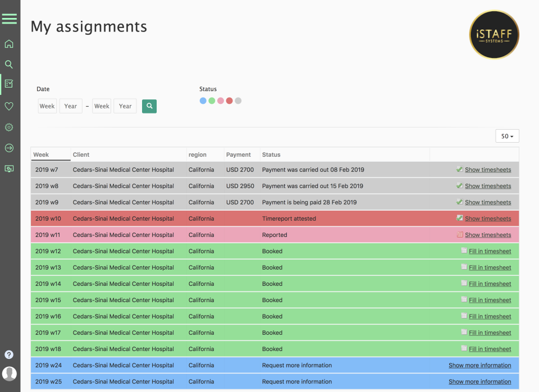Screen dimensions: 539x392
Task: Show timesheets for 2019 w7
Action: (x=488, y=170)
